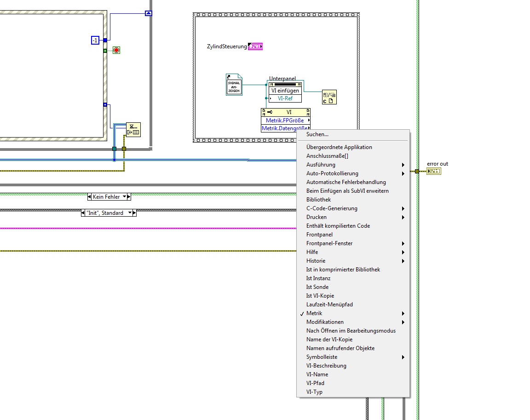This screenshot has width=530, height=420.
Task: Select the Ist VI-Kopie property
Action: coord(353,296)
